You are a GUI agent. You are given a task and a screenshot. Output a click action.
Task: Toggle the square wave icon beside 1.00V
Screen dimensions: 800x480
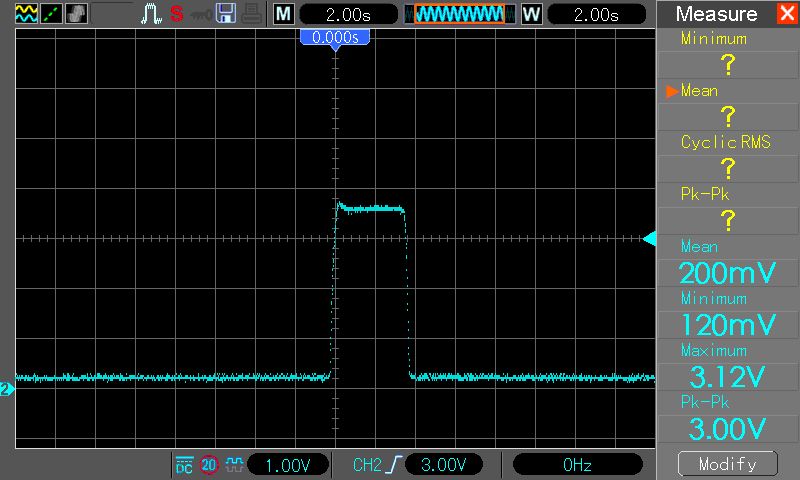tap(233, 465)
